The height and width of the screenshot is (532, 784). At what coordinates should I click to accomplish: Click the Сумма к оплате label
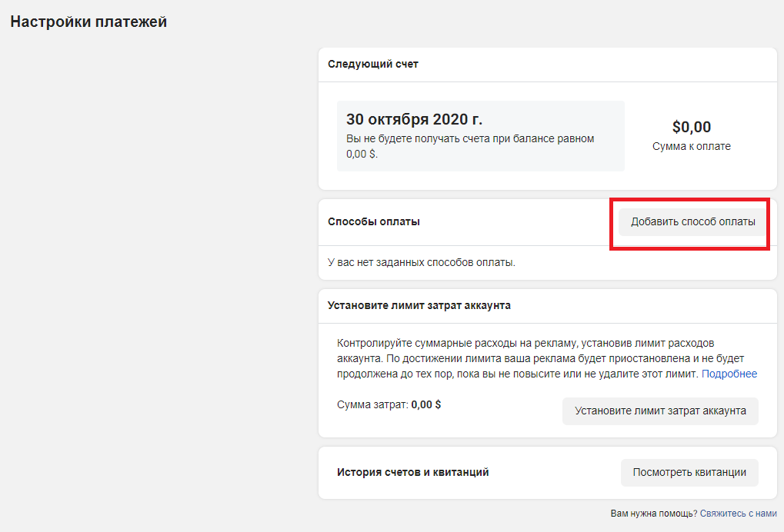click(x=691, y=146)
